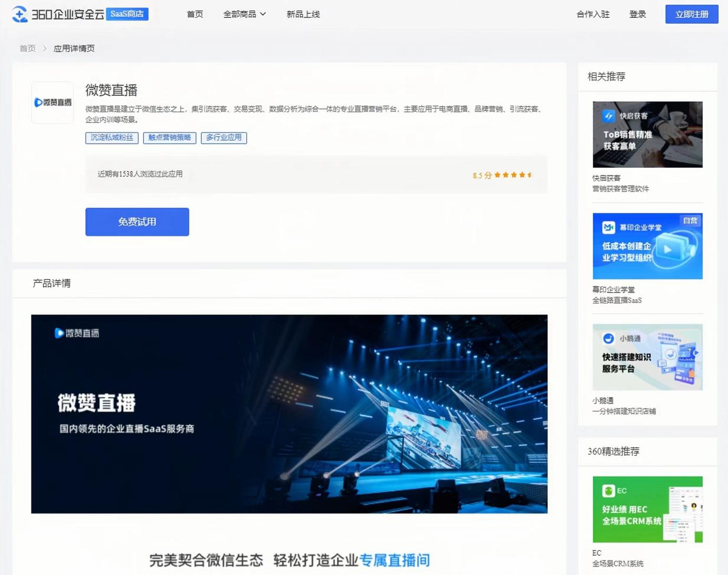Click the 微赞直播 stage banner image
Image resolution: width=728 pixels, height=575 pixels.
pos(289,414)
